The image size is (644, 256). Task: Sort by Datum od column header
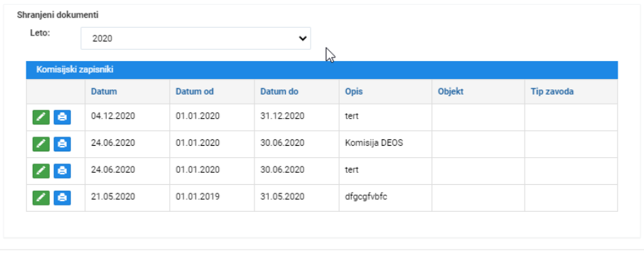[x=195, y=92]
